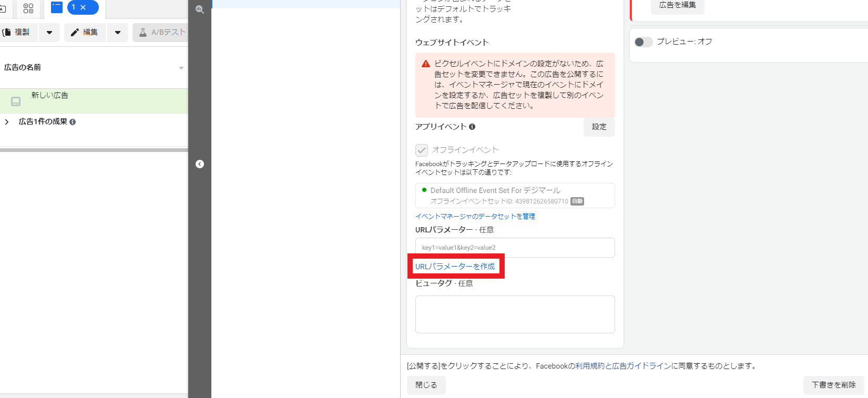Screen dimensions: 868x398
Task: Select the ad set grid icon tab
Action: click(28, 8)
